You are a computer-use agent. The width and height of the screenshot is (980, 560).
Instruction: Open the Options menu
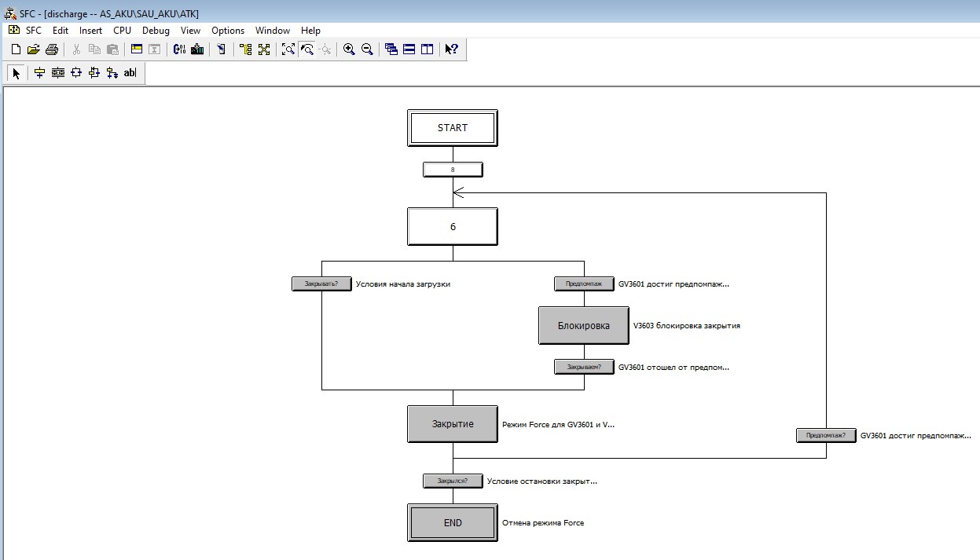(228, 31)
